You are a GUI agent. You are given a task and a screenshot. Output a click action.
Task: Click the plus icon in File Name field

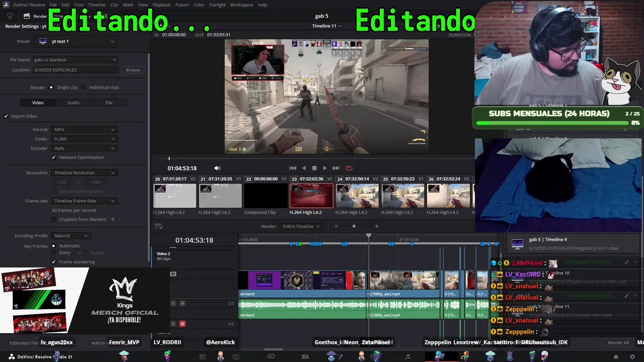point(114,60)
